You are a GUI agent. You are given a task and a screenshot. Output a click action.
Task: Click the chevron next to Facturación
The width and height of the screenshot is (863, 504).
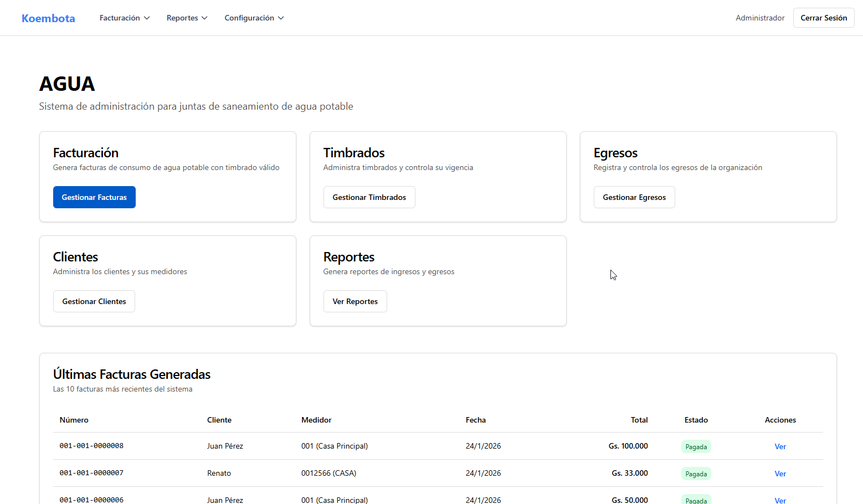(147, 18)
